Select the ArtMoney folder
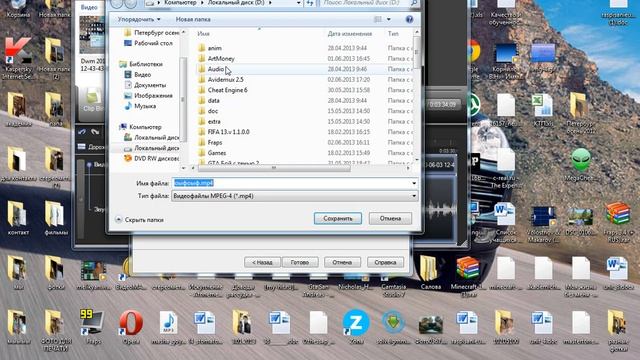This screenshot has height=360, width=640. pos(221,59)
